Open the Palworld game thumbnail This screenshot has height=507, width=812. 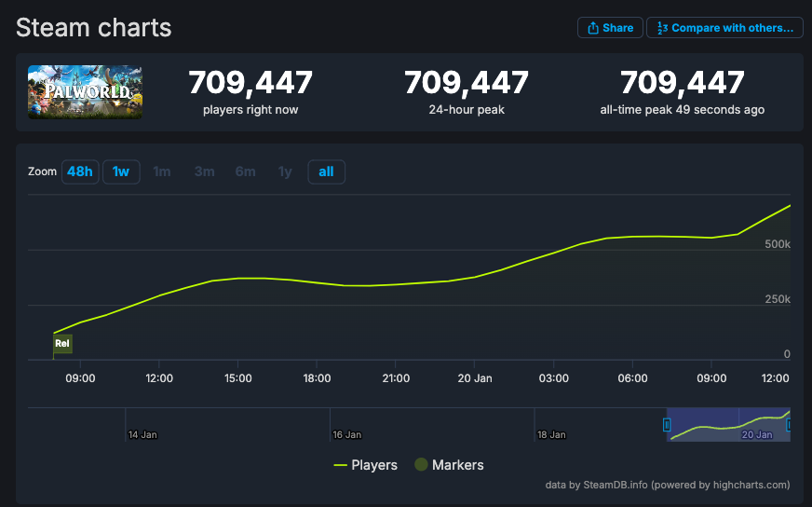(x=85, y=91)
